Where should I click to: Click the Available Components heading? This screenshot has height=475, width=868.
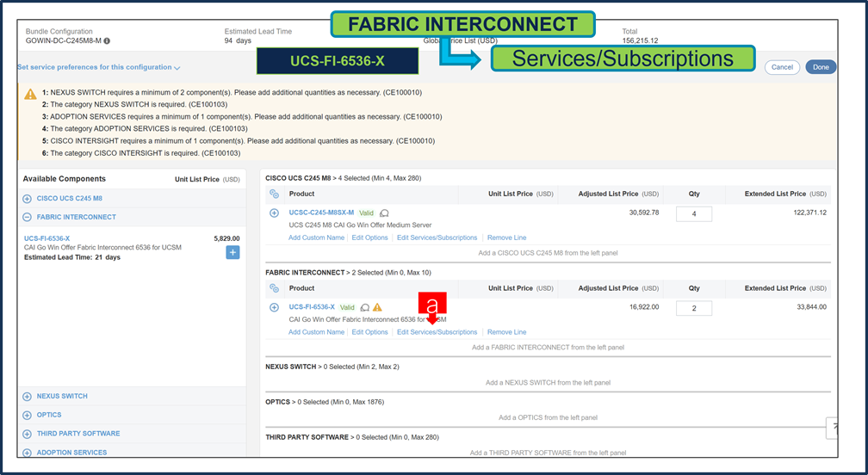point(65,179)
